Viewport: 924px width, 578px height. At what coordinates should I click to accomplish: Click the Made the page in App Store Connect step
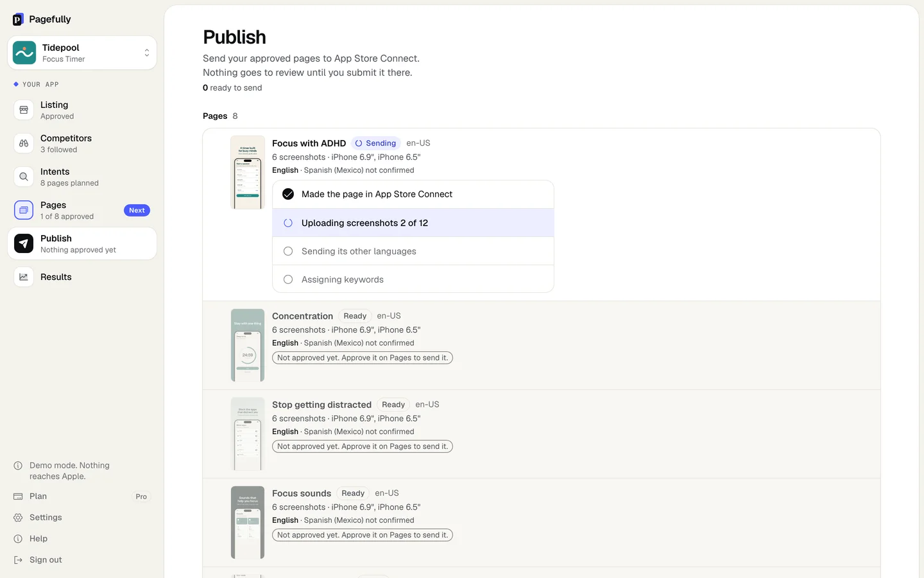click(413, 194)
